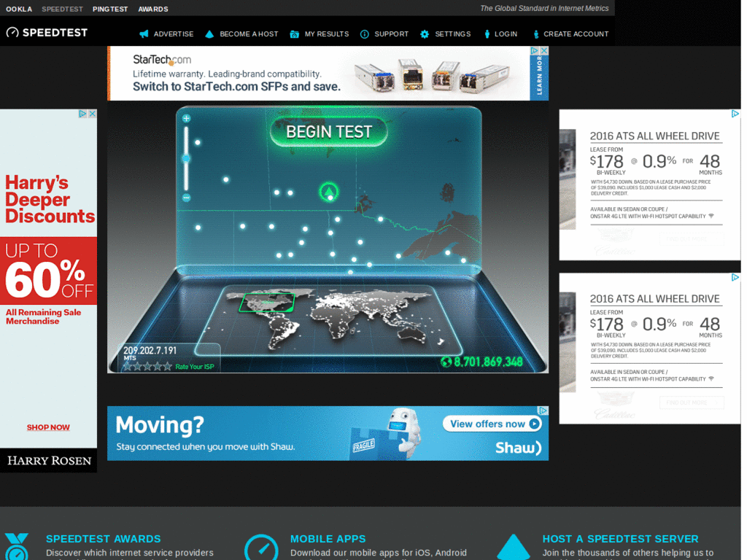
Task: Open the My Results briefcase icon
Action: [295, 33]
